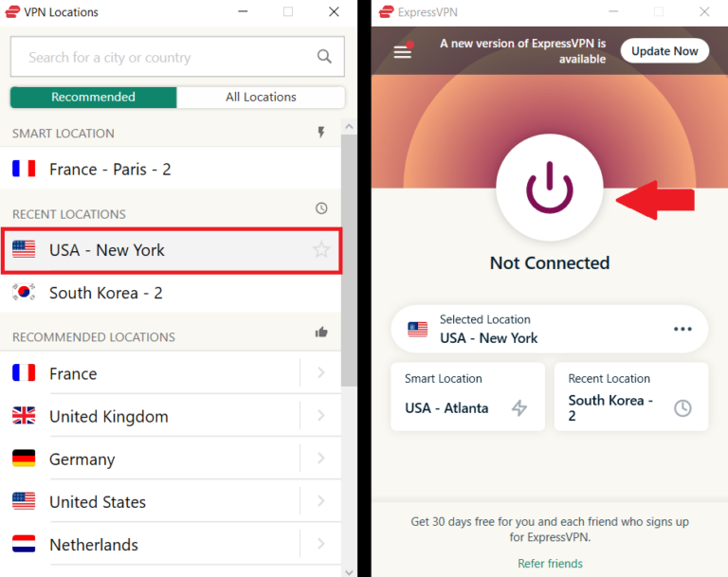Click the clock icon in Recent Location card
728x577 pixels.
(682, 408)
